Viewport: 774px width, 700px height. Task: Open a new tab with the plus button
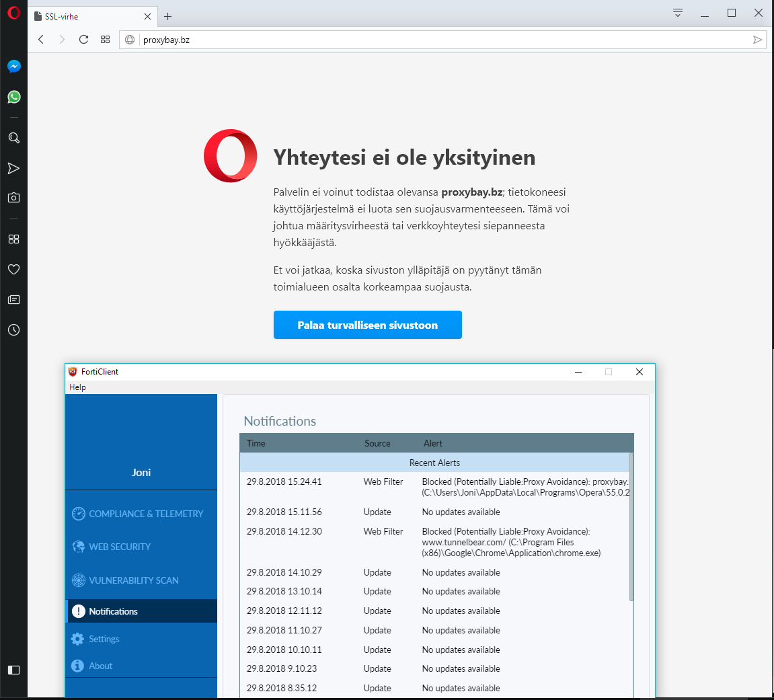coord(168,17)
